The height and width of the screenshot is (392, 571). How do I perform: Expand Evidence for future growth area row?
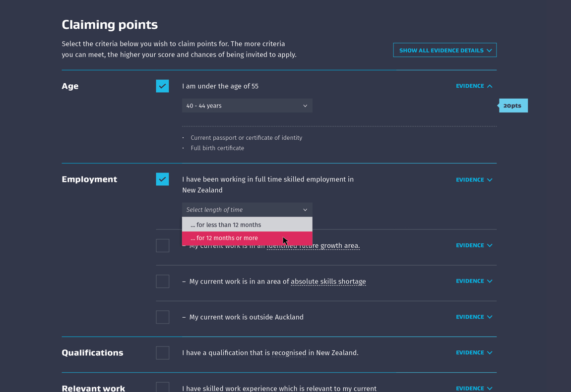[474, 245]
